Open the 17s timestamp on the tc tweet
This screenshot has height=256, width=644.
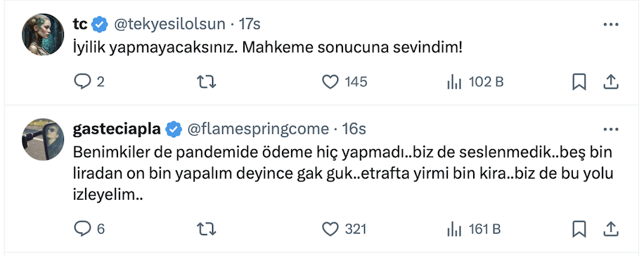pyautogui.click(x=250, y=24)
